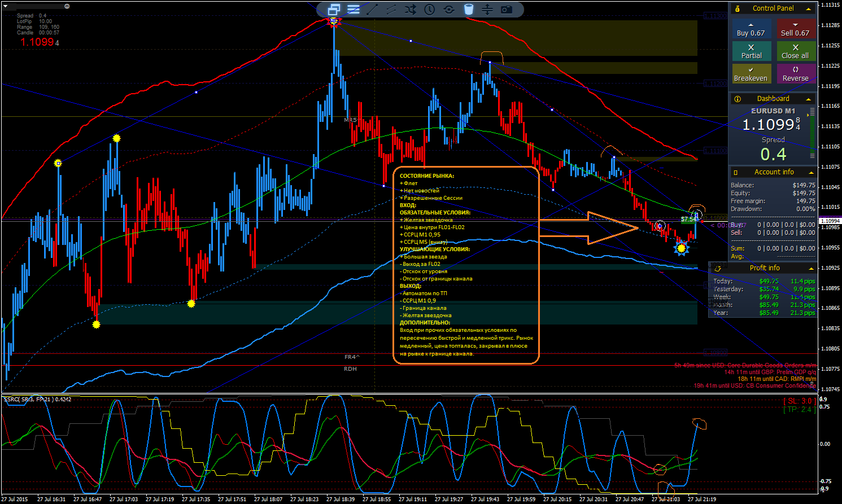Click the Year 21.3 pips value
The image size is (842, 504).
click(x=802, y=313)
